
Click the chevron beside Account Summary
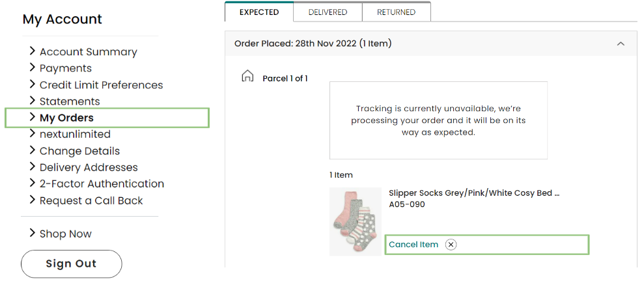(x=33, y=51)
